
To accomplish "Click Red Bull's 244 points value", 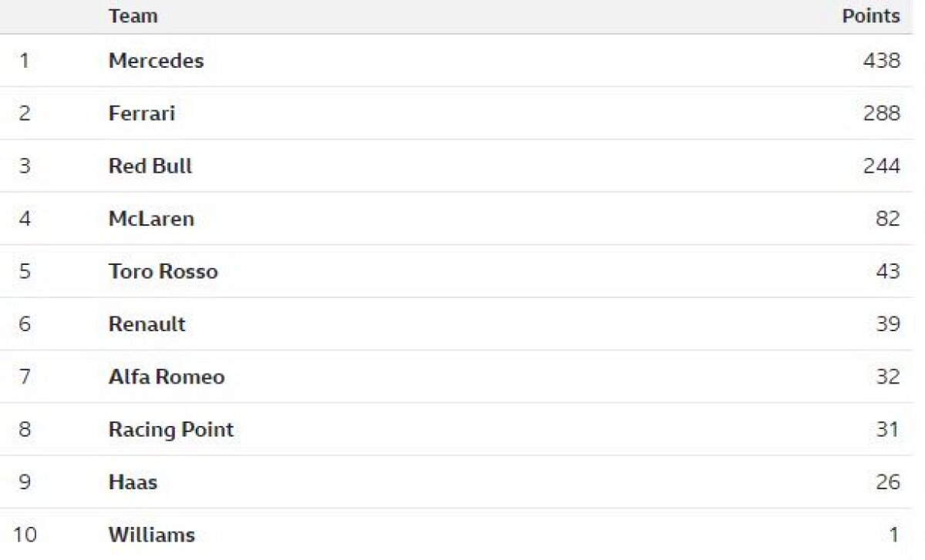I will 881,166.
